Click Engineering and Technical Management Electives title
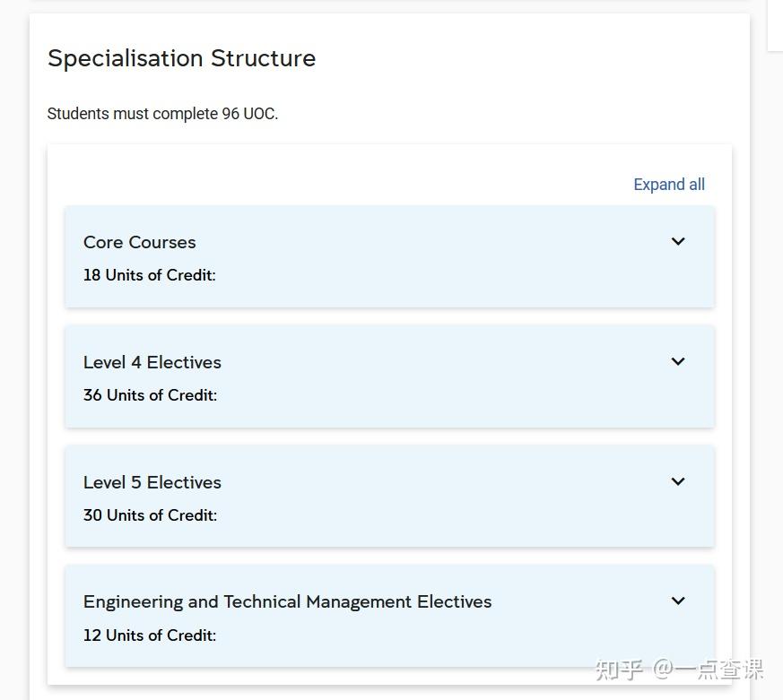Image resolution: width=783 pixels, height=700 pixels. pos(287,601)
